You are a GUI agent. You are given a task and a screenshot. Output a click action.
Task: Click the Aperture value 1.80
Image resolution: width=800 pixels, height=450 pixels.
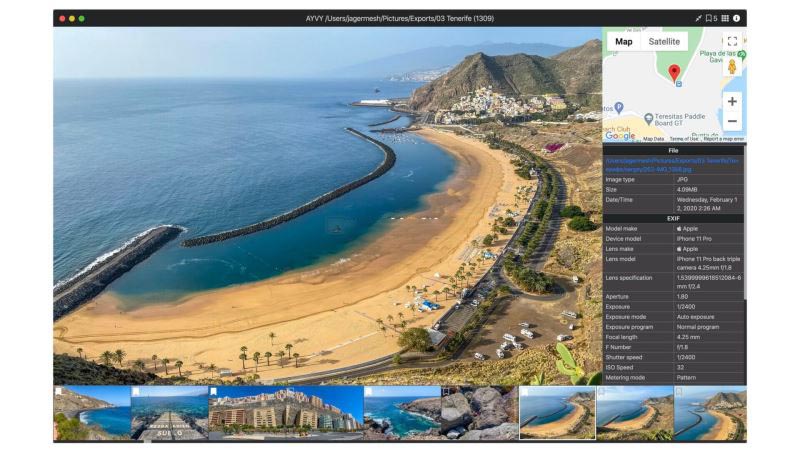[682, 296]
